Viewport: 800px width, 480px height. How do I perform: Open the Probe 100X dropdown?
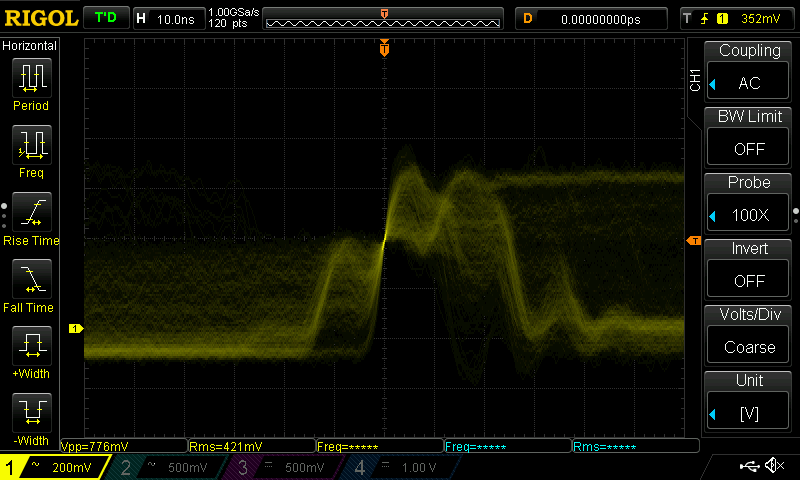[749, 204]
